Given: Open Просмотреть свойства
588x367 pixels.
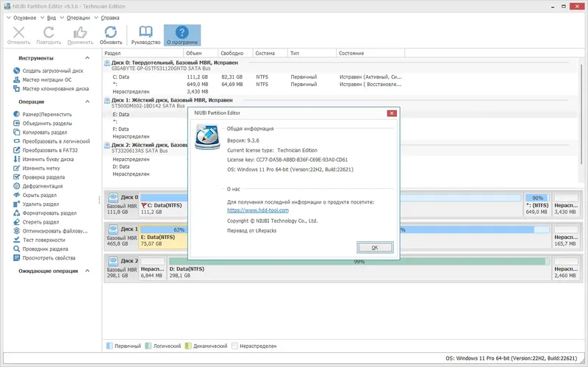Looking at the screenshot, I should click(49, 258).
